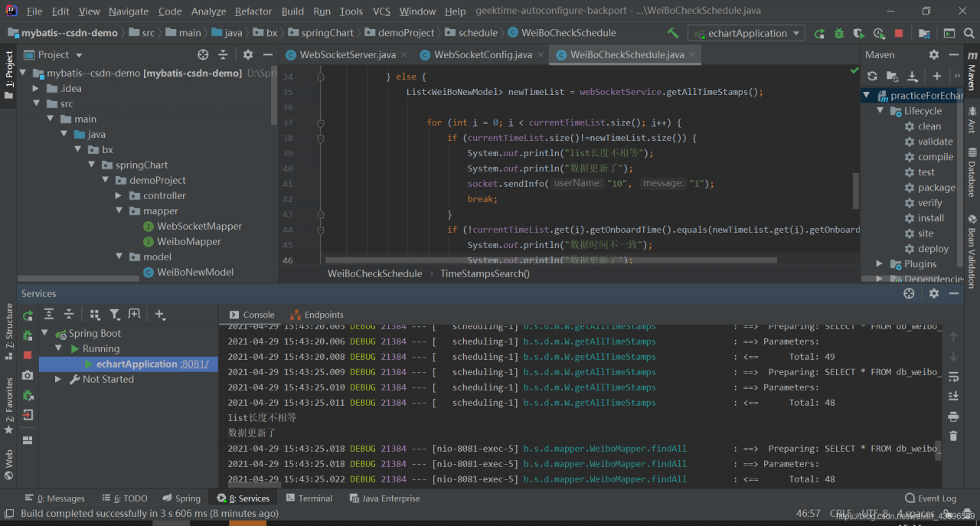Add a Maven project with plus icon

[x=937, y=76]
